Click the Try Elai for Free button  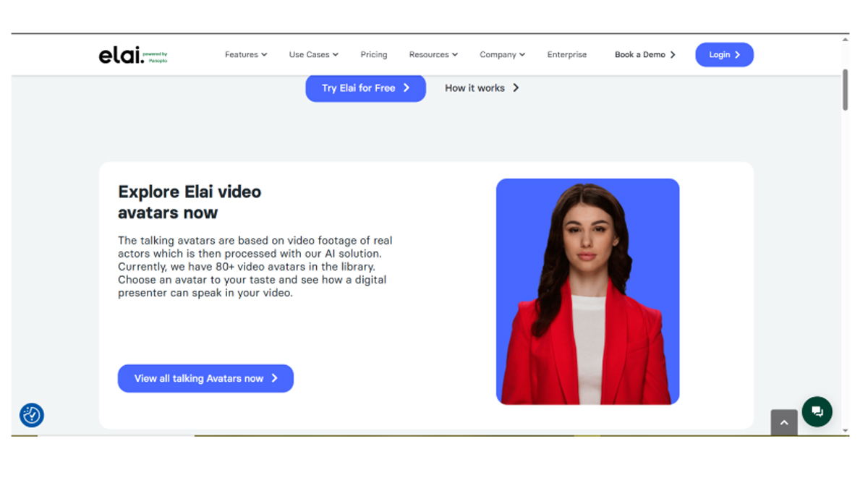[365, 88]
